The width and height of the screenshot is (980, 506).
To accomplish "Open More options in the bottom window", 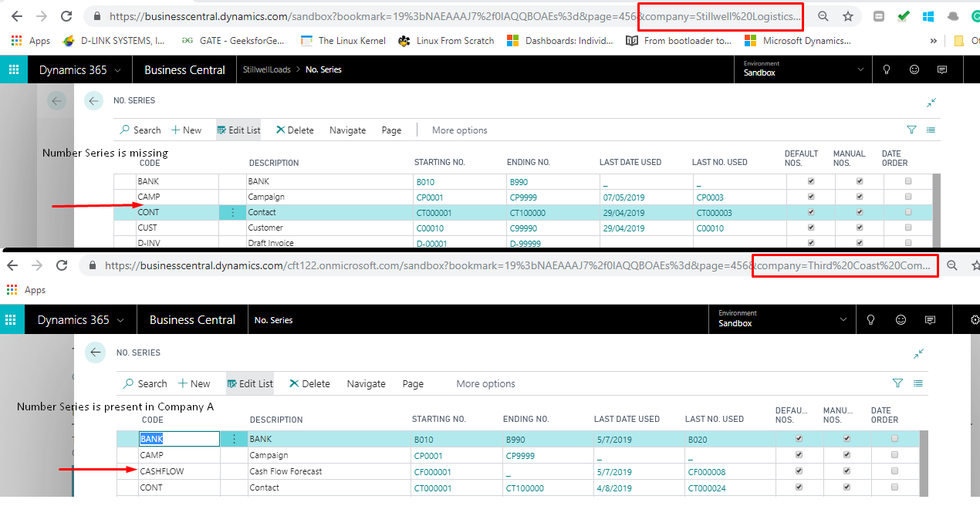I will [x=485, y=383].
